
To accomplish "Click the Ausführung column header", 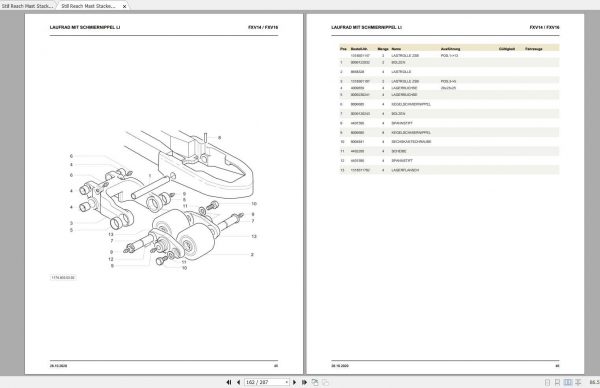I will pos(450,49).
